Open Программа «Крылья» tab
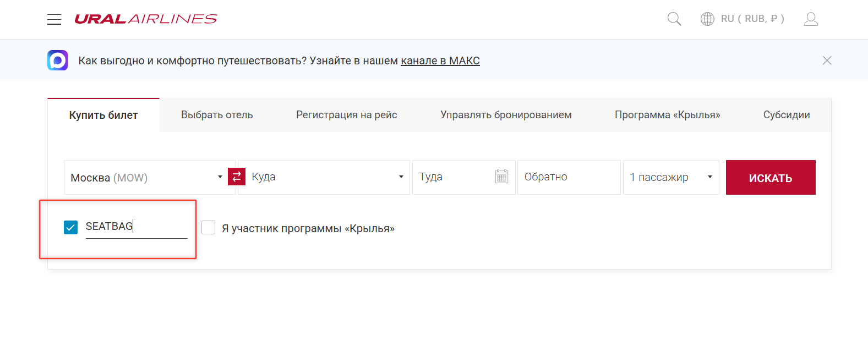The height and width of the screenshot is (341, 868). click(667, 115)
